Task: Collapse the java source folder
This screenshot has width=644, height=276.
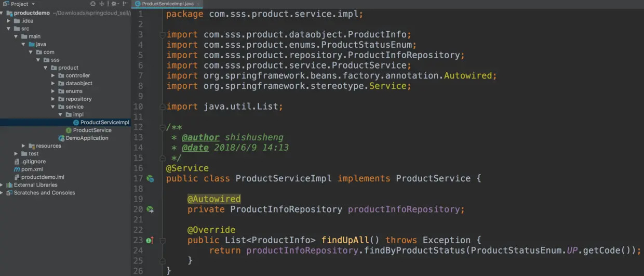Action: [24, 44]
